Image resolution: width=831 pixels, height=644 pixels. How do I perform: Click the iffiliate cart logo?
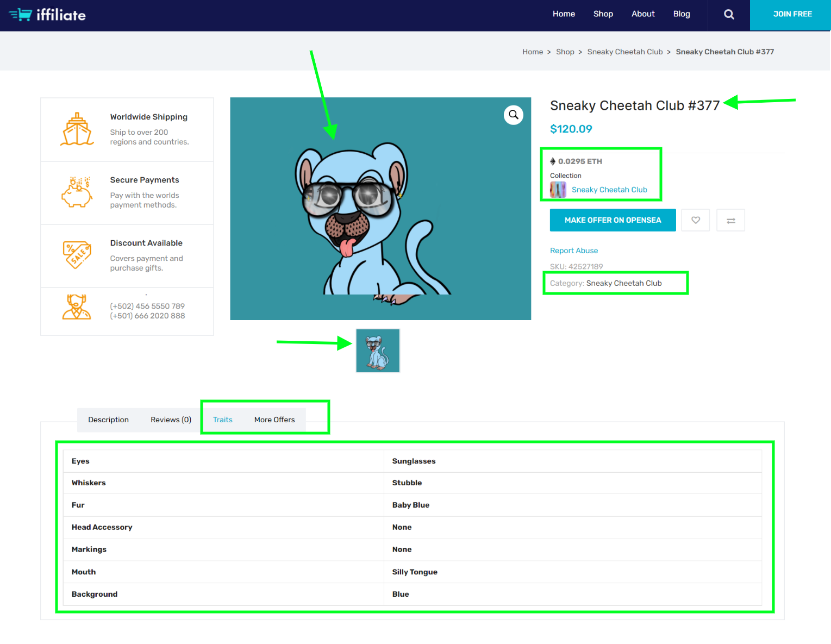47,15
